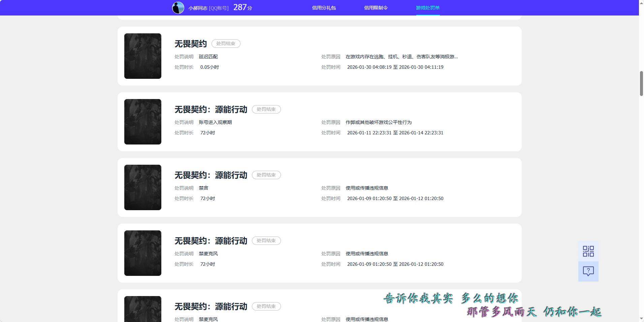Open the 无畏契约 game thumbnail

click(142, 56)
